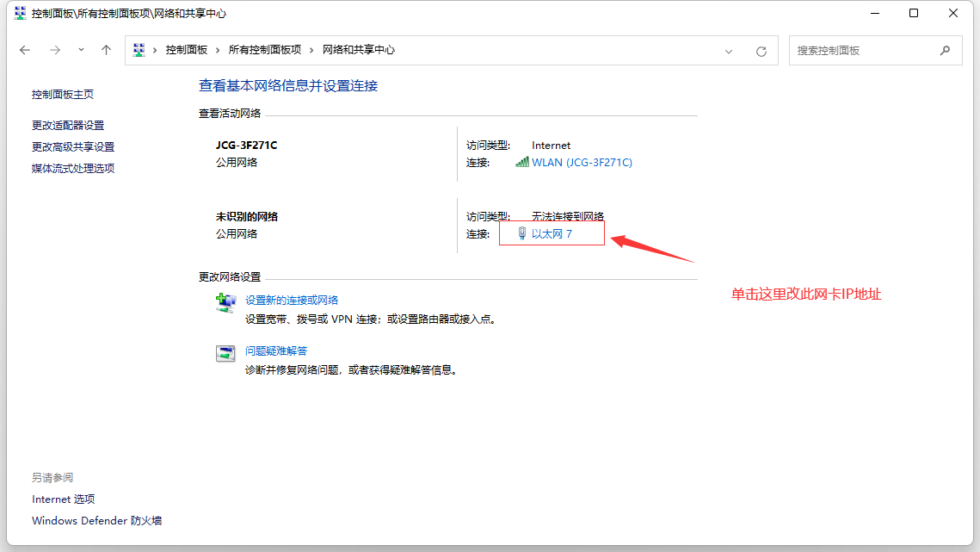
Task: Click the up-one-level navigation arrow
Action: (106, 50)
